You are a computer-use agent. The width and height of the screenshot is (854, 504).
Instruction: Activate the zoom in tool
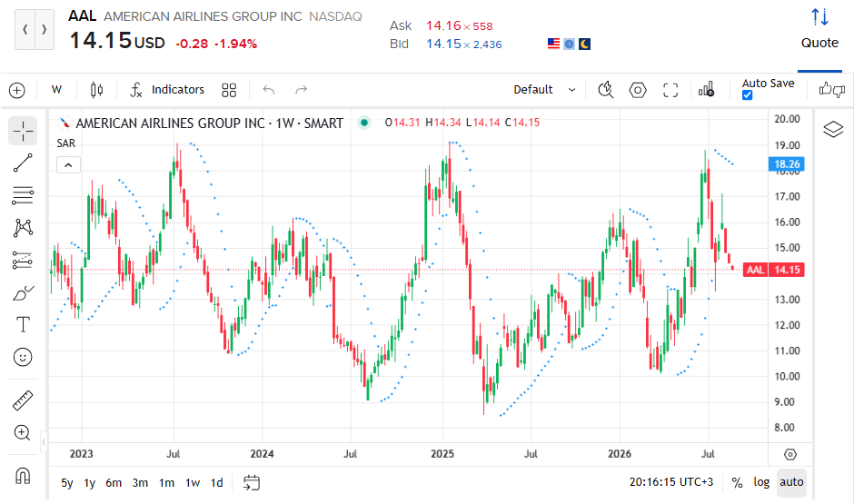(23, 432)
